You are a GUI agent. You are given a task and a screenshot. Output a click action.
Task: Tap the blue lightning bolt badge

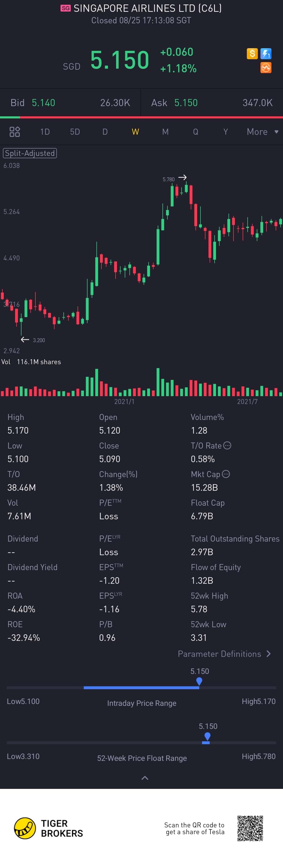tap(266, 53)
